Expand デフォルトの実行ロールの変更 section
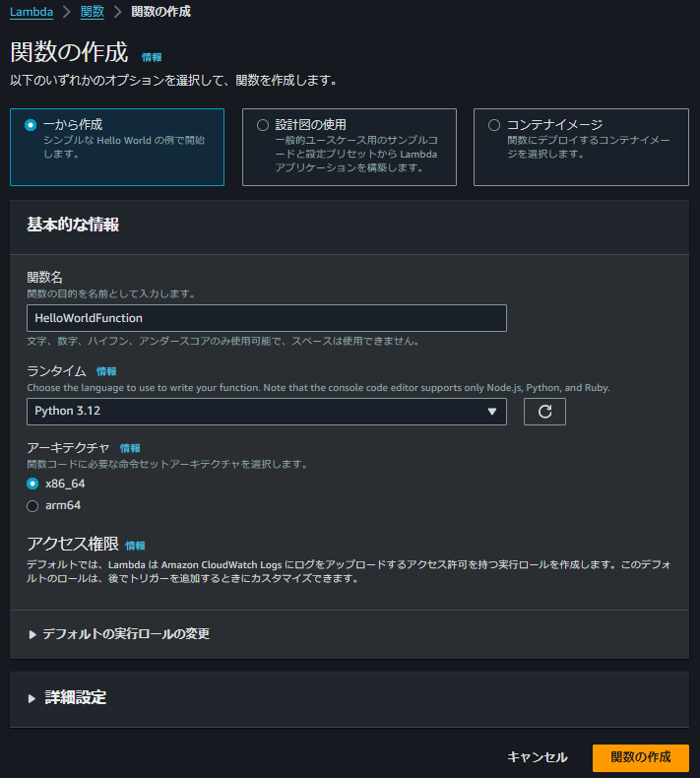Screen dimensions: 700x778 [119, 633]
